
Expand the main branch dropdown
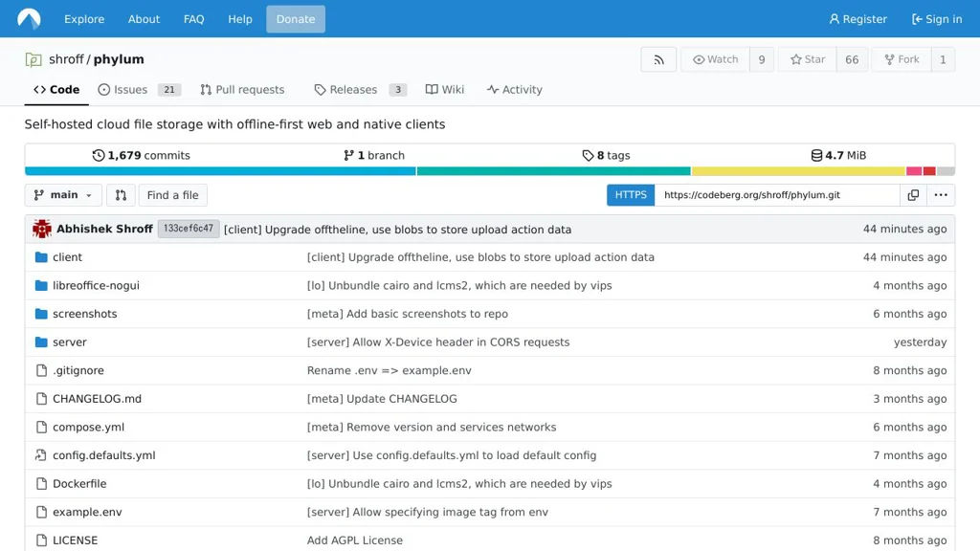click(x=63, y=195)
